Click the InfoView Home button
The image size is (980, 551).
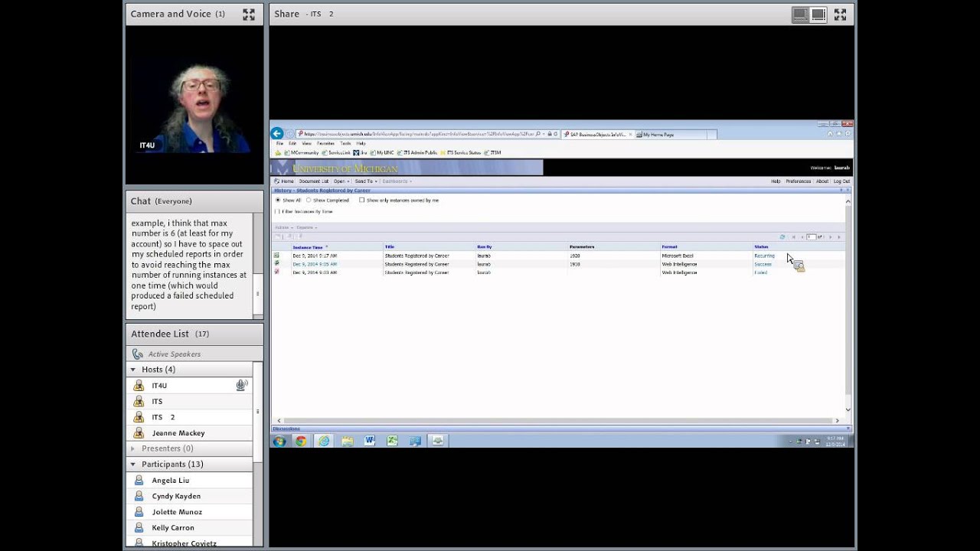[x=284, y=181]
